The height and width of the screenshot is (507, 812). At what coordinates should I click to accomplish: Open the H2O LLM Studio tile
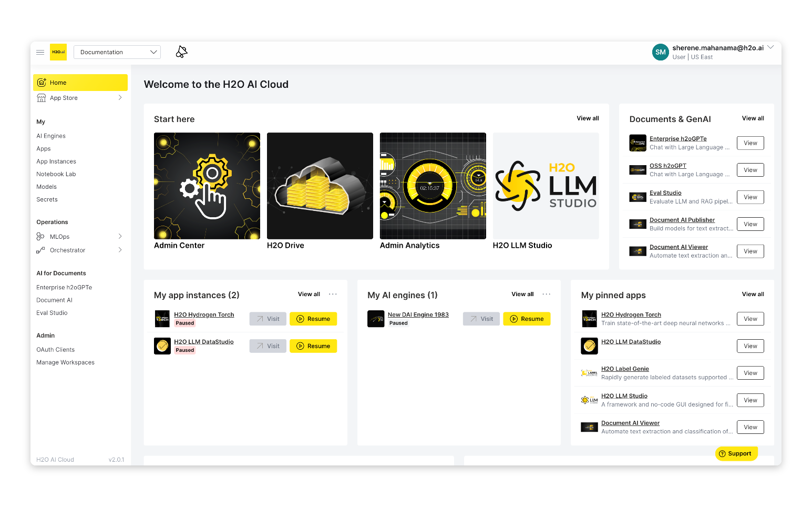[x=546, y=186]
